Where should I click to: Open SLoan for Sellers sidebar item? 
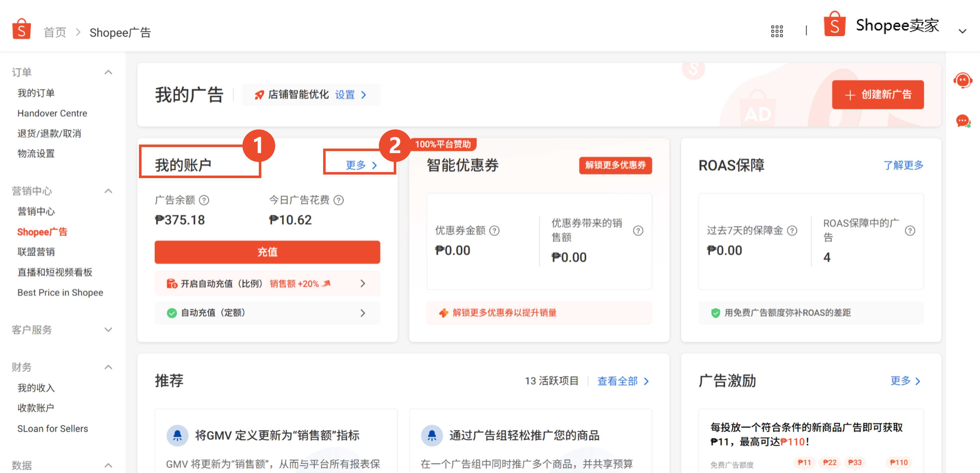point(52,429)
